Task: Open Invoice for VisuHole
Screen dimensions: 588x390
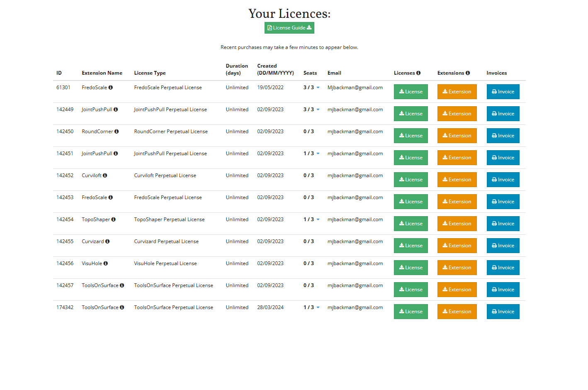Action: click(x=503, y=268)
